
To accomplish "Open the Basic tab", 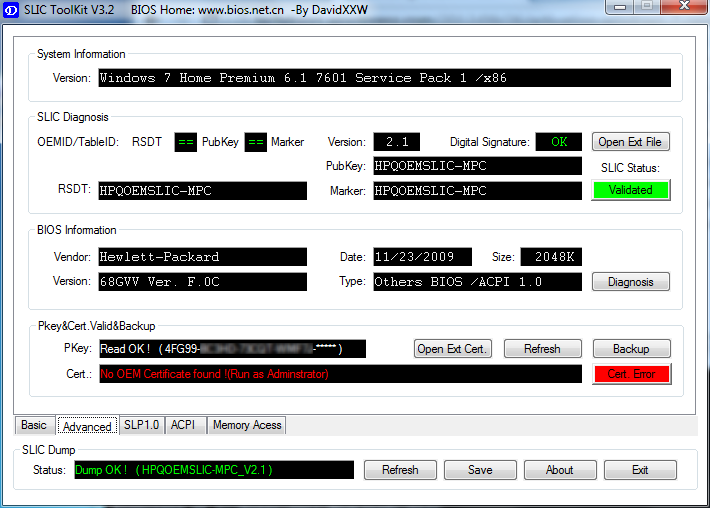I will click(34, 425).
